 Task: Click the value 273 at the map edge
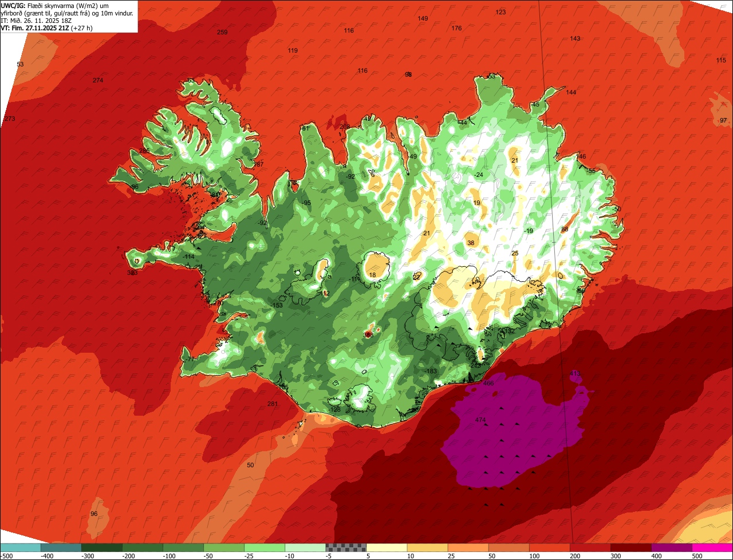click(x=10, y=119)
